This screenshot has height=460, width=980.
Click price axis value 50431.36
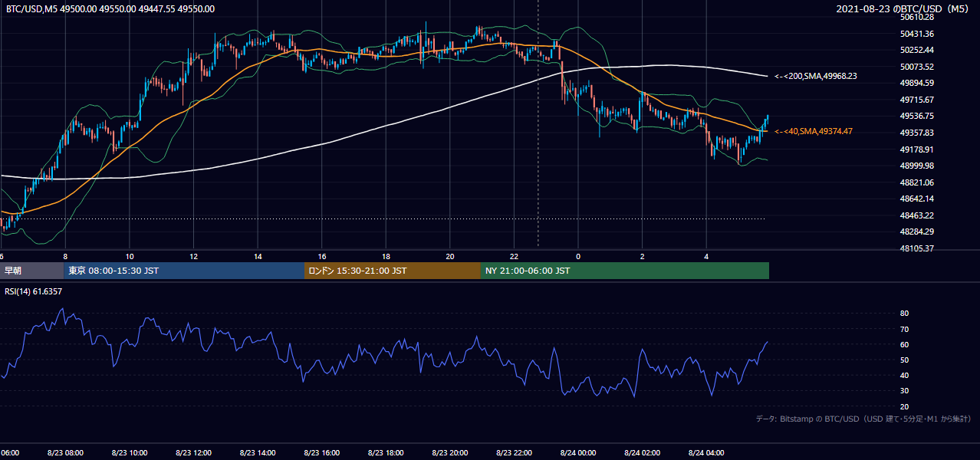click(x=917, y=34)
